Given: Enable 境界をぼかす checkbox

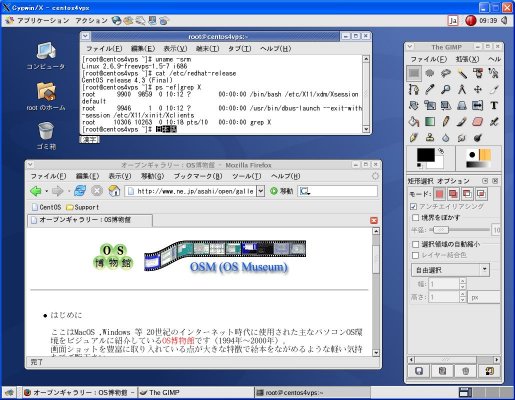Looking at the screenshot, I should (x=415, y=218).
